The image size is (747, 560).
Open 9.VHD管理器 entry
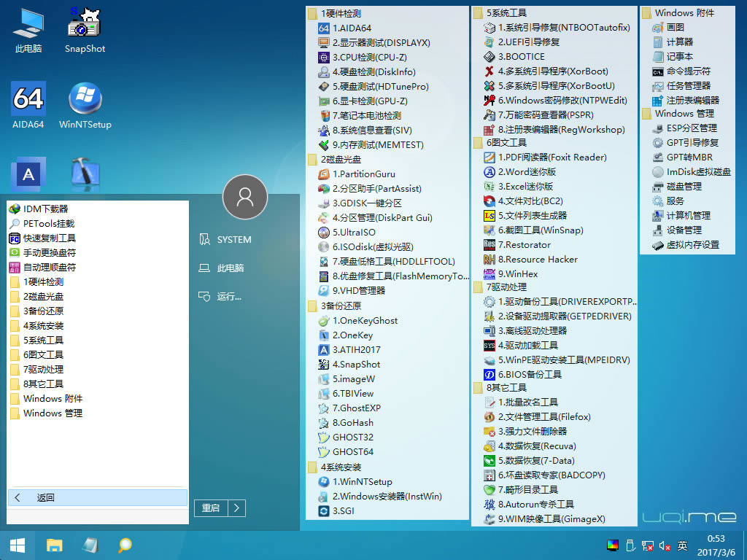coord(352,290)
